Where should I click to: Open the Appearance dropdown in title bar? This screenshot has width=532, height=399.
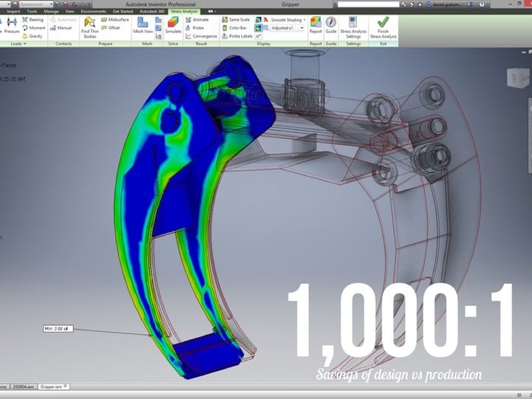pyautogui.click(x=35, y=4)
